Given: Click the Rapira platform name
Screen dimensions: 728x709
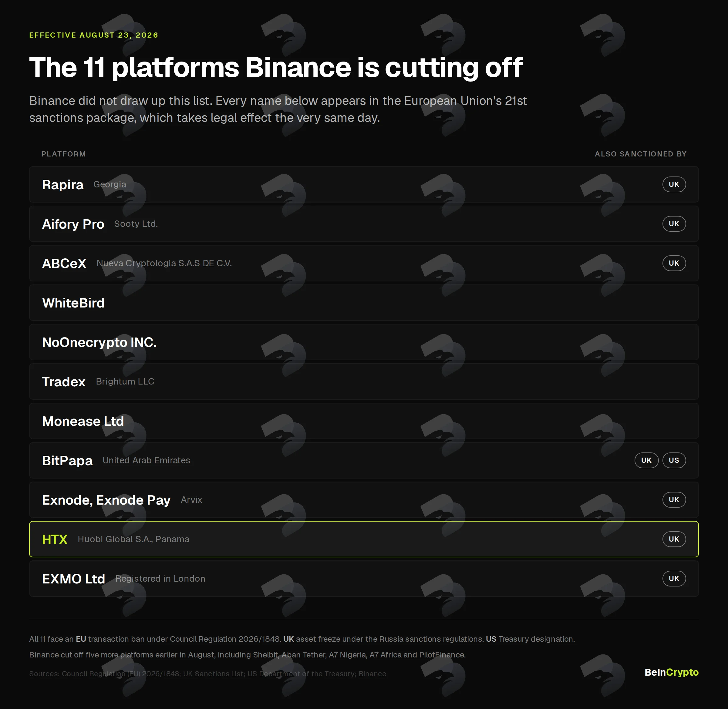Looking at the screenshot, I should click(62, 185).
